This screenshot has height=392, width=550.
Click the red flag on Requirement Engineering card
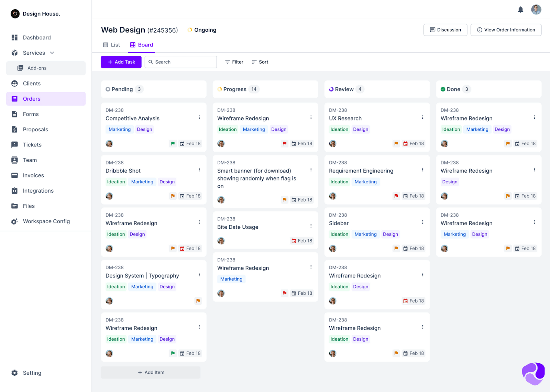[396, 196]
